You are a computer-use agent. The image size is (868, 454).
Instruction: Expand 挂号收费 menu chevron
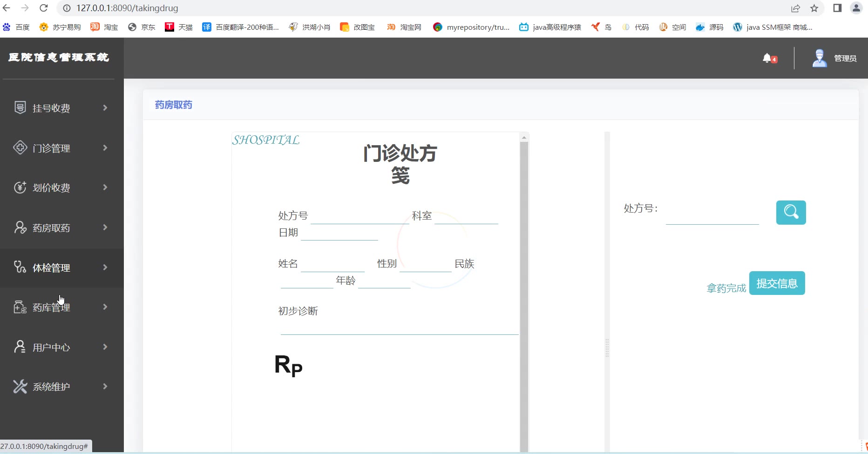point(105,107)
